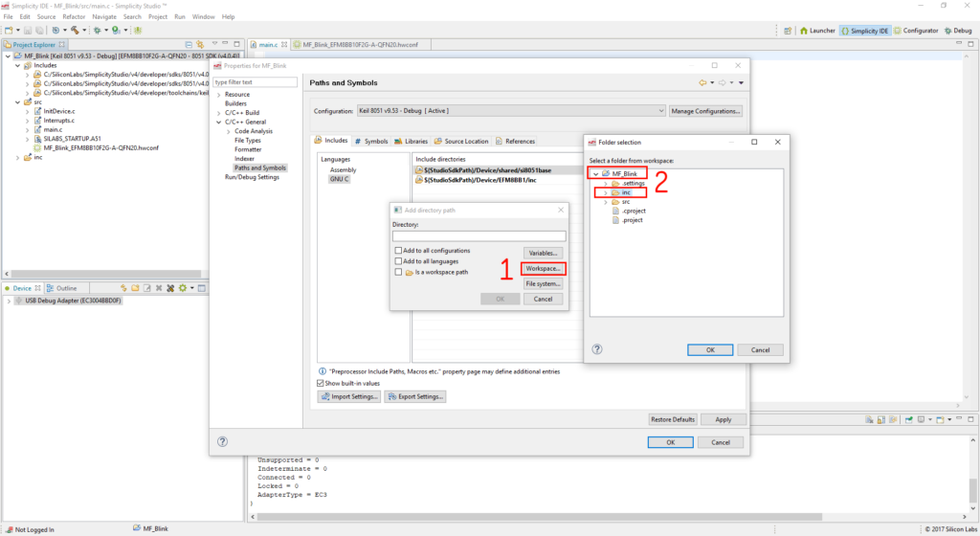This screenshot has height=536, width=980.
Task: Click the build hammer icon in toolbar
Action: tap(75, 31)
